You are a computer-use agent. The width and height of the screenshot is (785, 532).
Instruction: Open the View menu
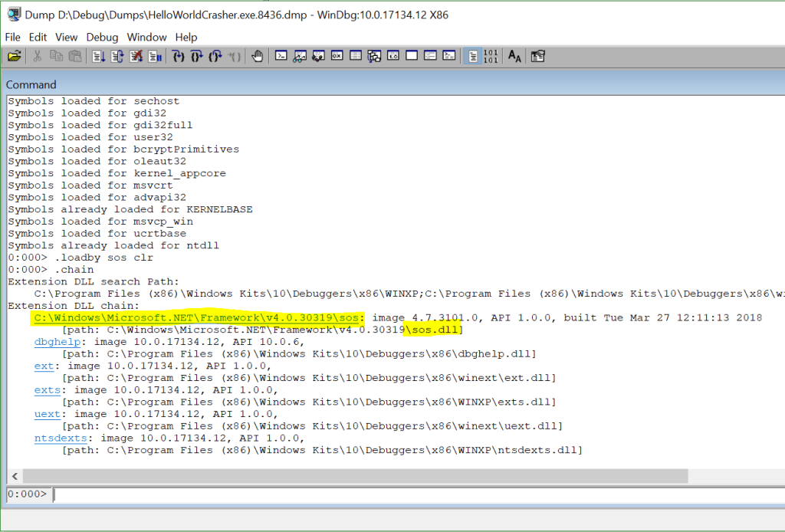[67, 37]
